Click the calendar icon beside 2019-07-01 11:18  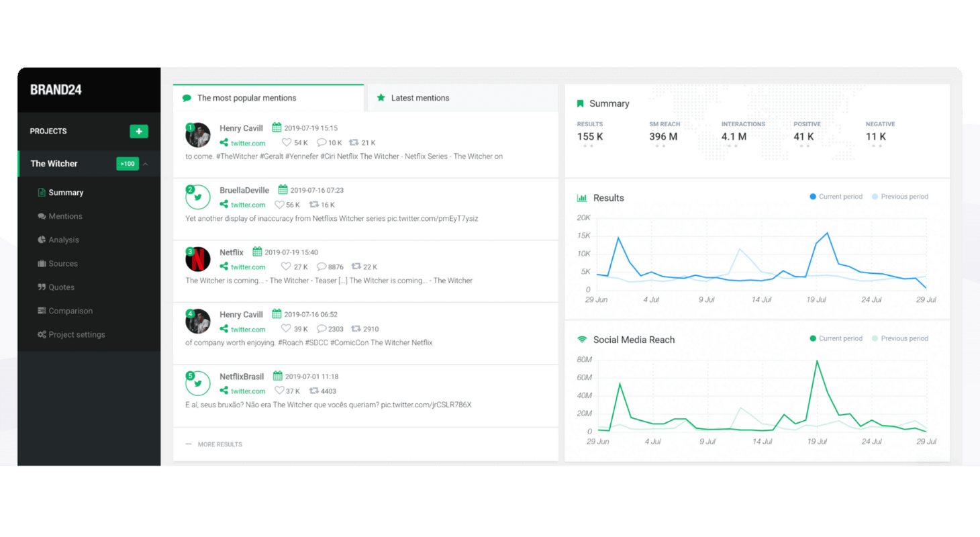coord(278,376)
